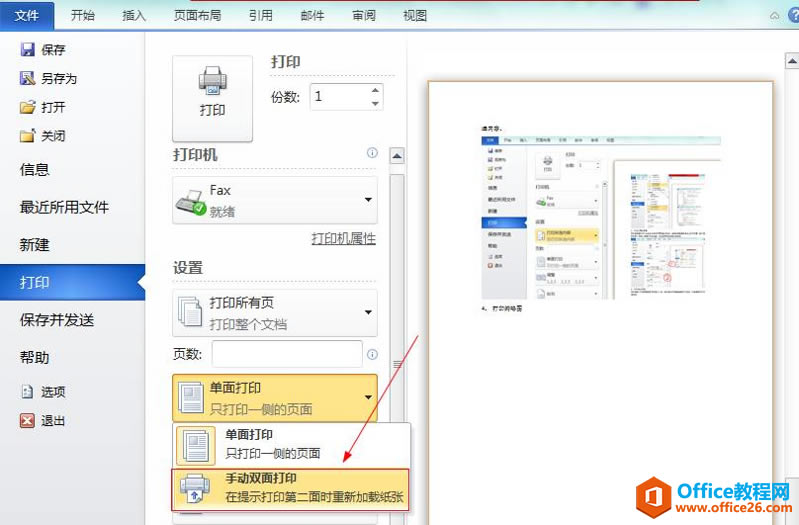Click the Save As icon

tap(27, 78)
